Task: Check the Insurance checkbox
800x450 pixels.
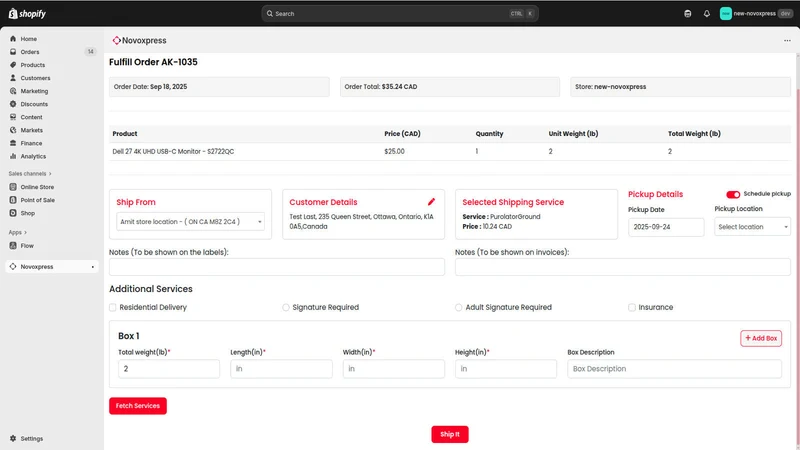Action: (x=632, y=307)
